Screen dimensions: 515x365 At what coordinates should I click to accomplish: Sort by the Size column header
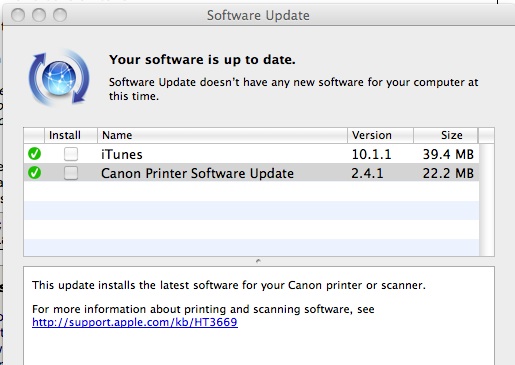pos(446,135)
